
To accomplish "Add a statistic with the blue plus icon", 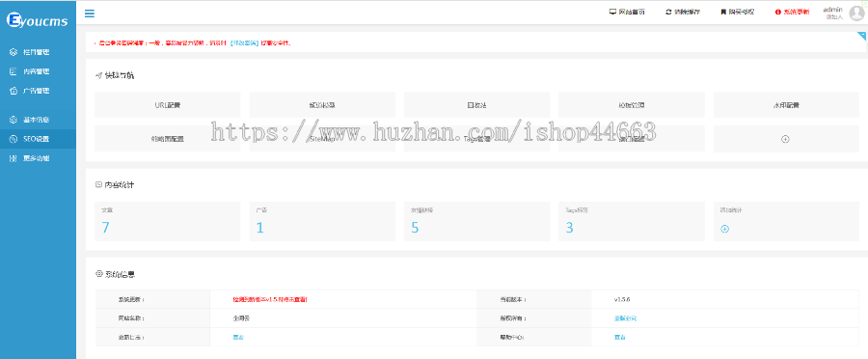I will coord(724,229).
